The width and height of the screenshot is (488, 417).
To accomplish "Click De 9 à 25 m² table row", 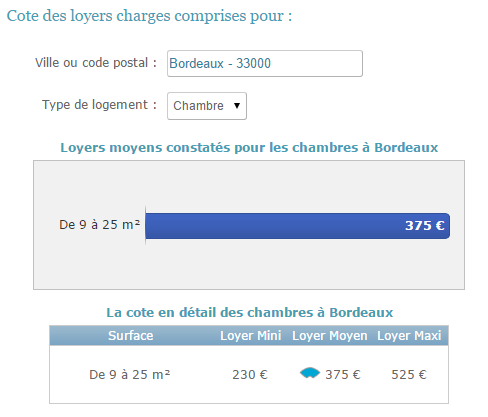I will click(249, 374).
